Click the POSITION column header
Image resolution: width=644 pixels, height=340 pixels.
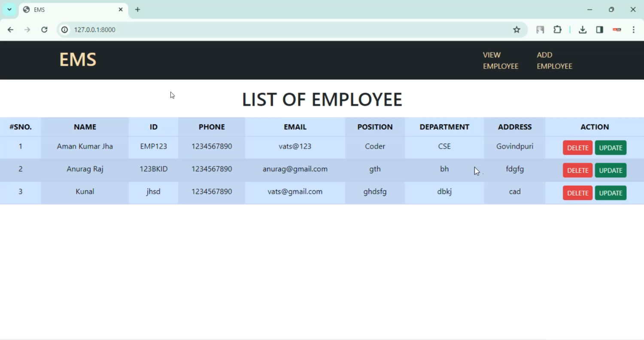pyautogui.click(x=375, y=127)
